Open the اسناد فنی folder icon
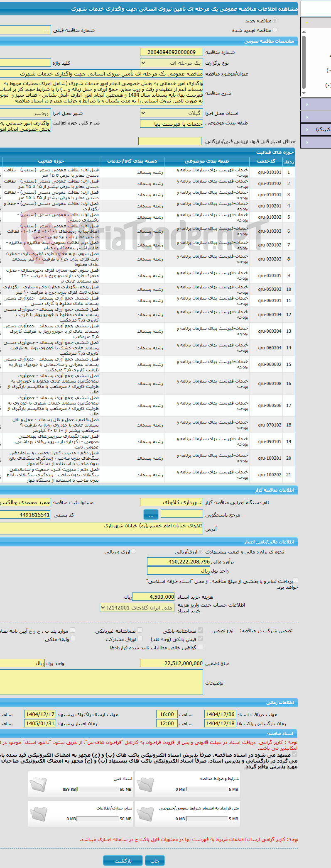The height and width of the screenshot is (868, 331). click(38, 784)
